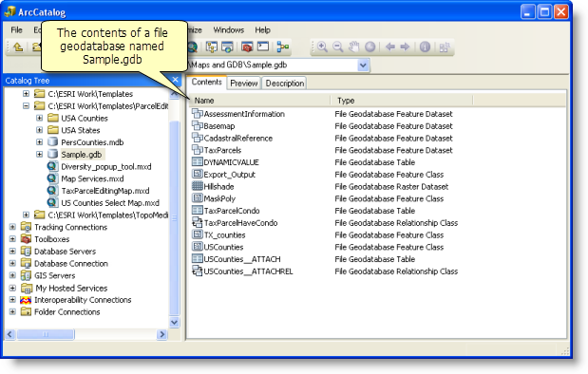
Task: Open the Catalog Tree window icon
Action: click(212, 47)
